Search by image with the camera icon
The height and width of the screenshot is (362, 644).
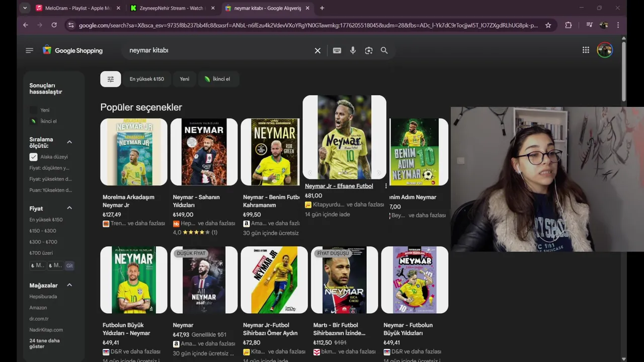tap(369, 50)
